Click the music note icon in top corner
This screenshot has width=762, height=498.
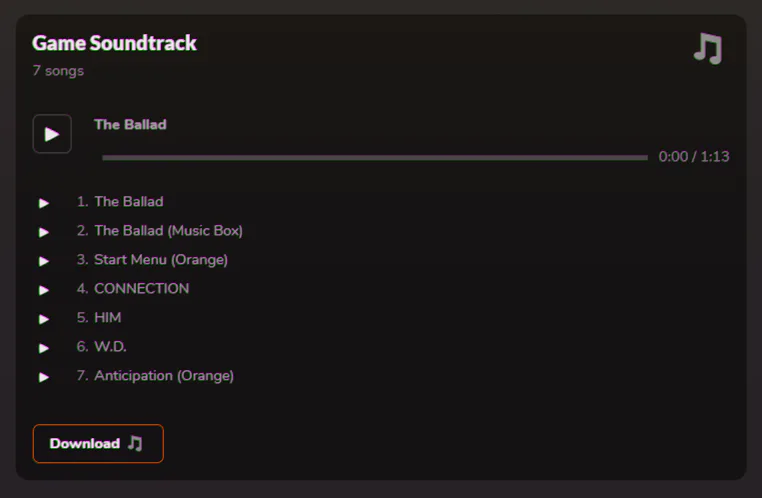click(708, 48)
